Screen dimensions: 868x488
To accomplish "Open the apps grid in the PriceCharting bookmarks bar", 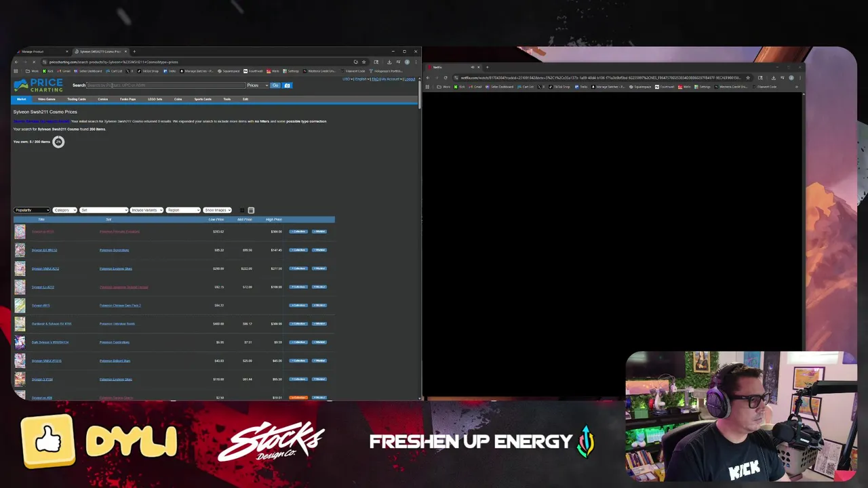I will point(16,71).
